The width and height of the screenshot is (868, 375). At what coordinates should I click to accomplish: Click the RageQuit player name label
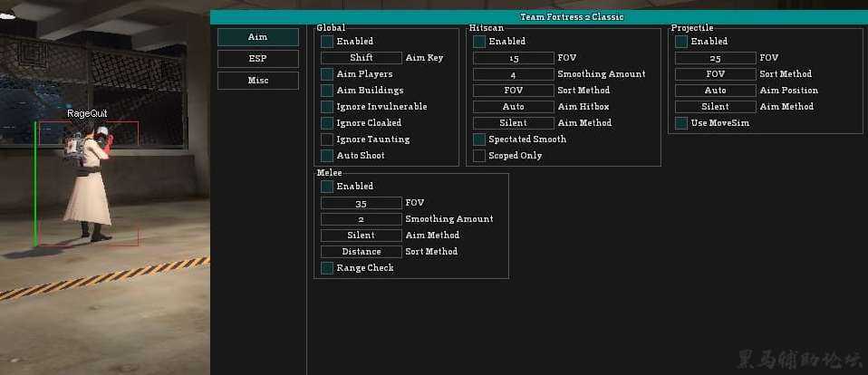coord(88,113)
